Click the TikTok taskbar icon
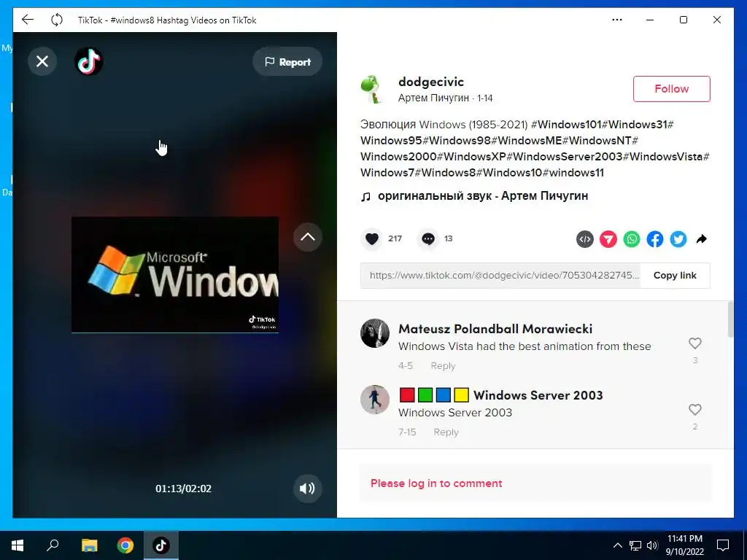The width and height of the screenshot is (747, 560). click(161, 545)
